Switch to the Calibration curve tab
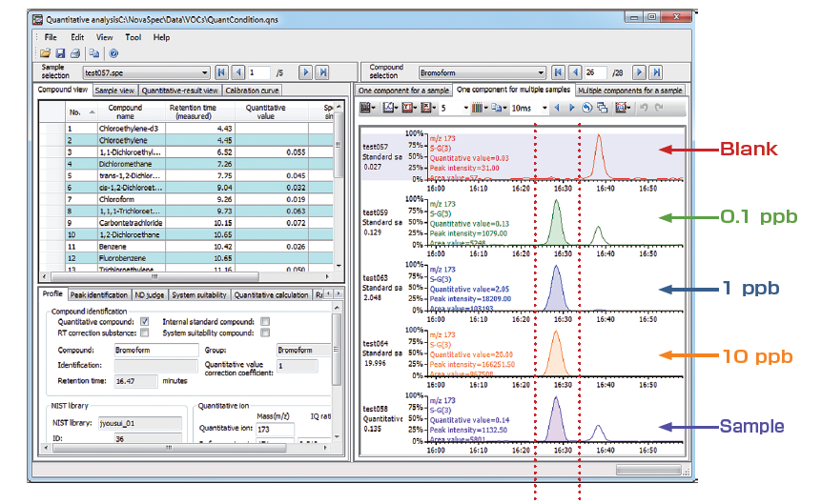This screenshot has width=822, height=504. point(252,91)
